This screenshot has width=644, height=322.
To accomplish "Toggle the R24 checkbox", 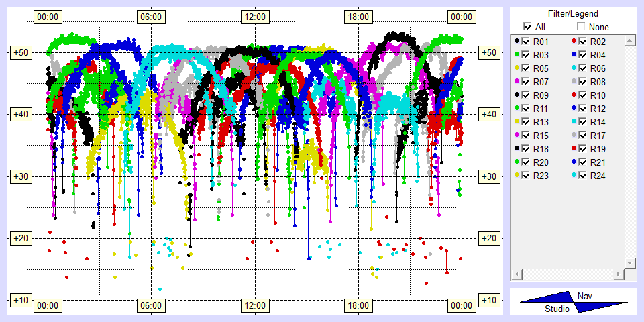I will click(583, 176).
